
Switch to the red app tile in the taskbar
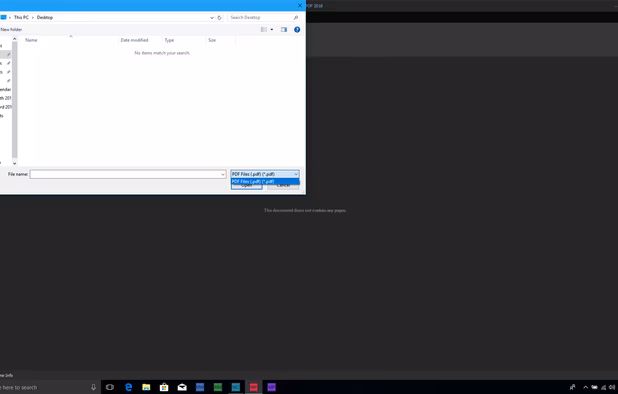click(253, 387)
